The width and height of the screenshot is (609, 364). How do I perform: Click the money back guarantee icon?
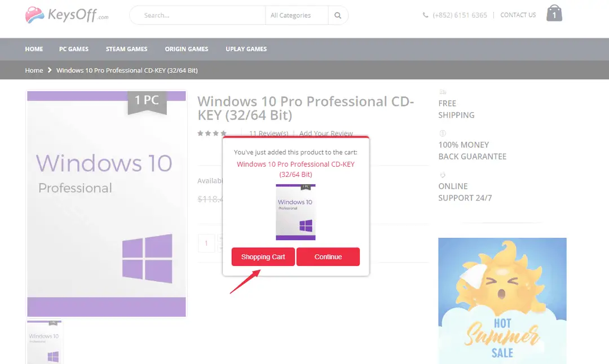tap(443, 134)
